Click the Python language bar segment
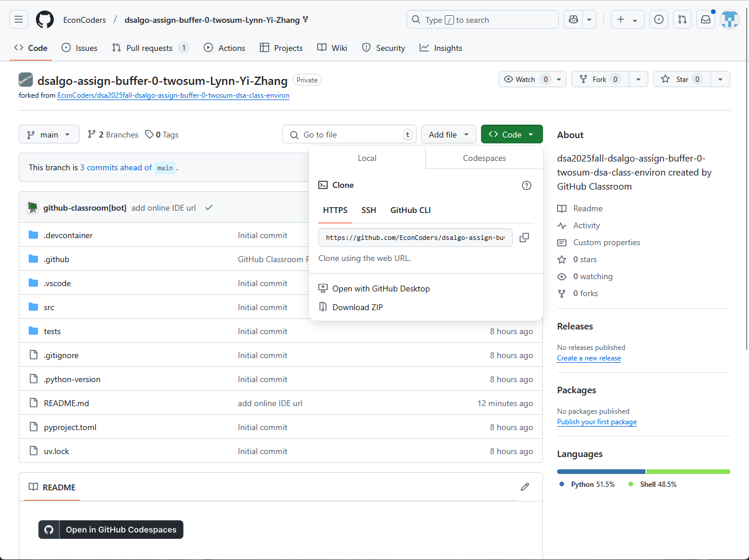The height and width of the screenshot is (560, 749). click(601, 472)
